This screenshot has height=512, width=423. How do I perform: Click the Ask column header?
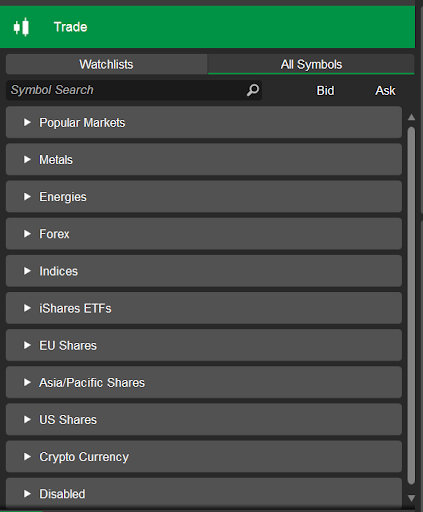click(385, 91)
